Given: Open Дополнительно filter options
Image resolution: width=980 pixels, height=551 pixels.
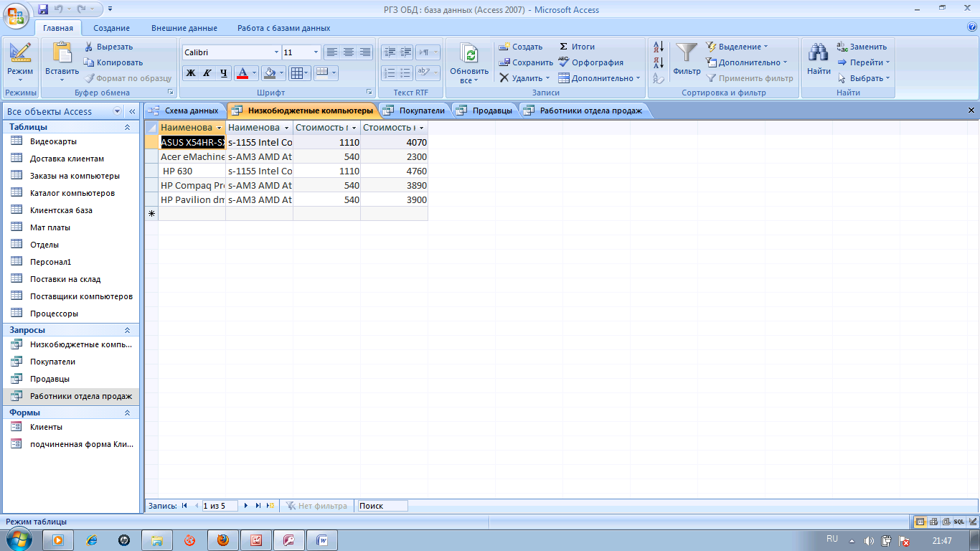Looking at the screenshot, I should click(x=747, y=62).
